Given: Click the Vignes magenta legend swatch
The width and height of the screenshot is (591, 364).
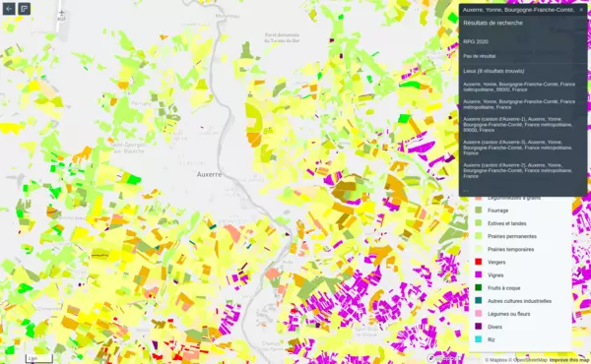Looking at the screenshot, I should tap(479, 274).
